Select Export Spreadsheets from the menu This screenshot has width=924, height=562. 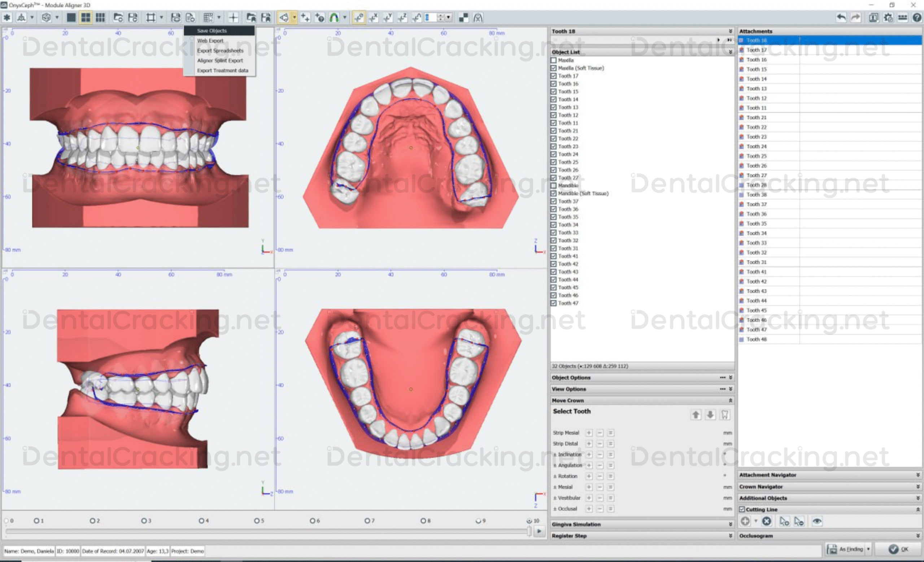[x=220, y=51]
